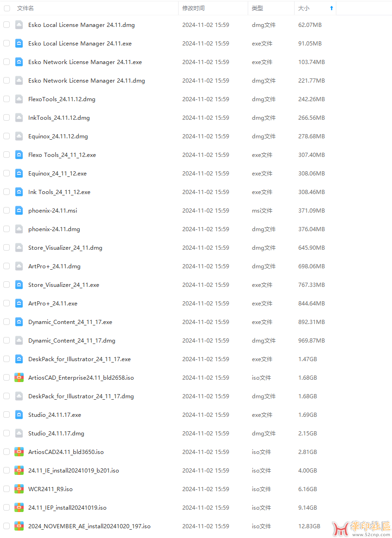
Task: Click the Flexo Tools_24_11_12.exe file icon
Action: 19,155
